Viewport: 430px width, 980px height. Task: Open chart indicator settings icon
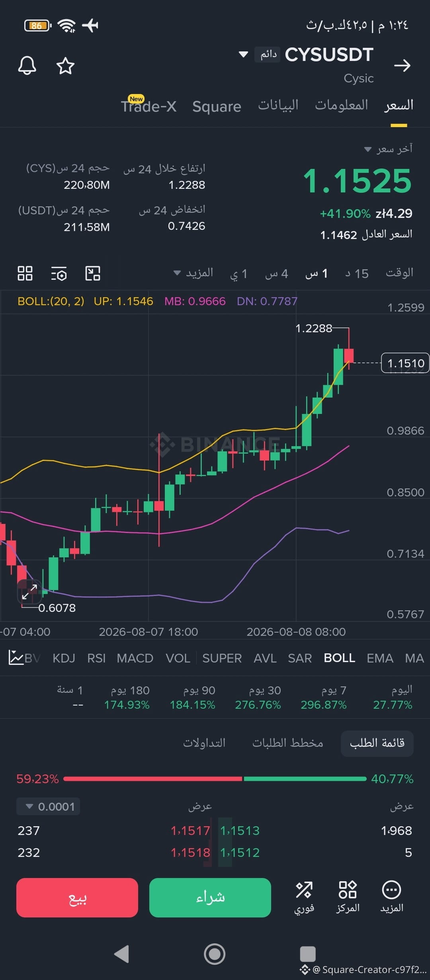[59, 274]
